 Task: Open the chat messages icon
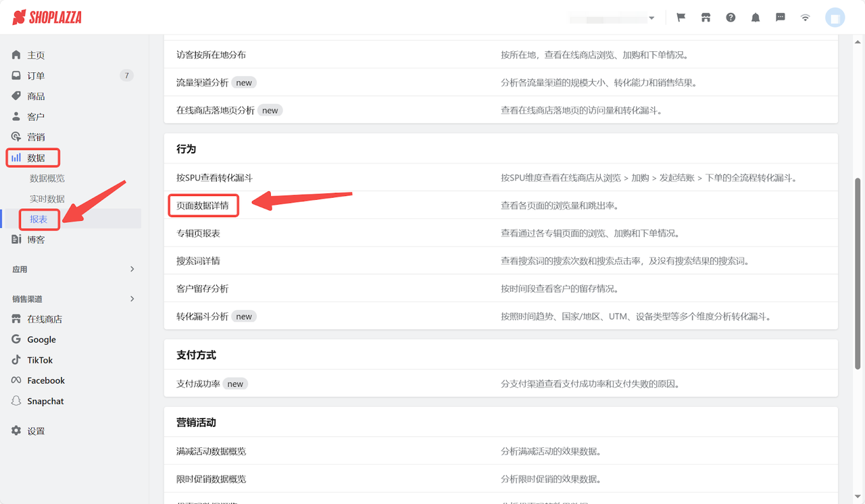pyautogui.click(x=781, y=17)
